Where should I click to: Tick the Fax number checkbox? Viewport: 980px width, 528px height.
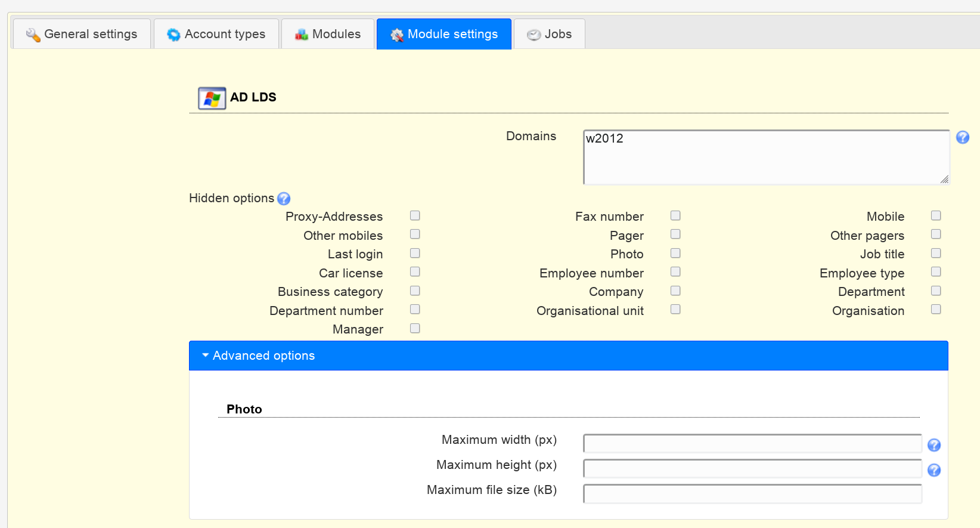[675, 215]
